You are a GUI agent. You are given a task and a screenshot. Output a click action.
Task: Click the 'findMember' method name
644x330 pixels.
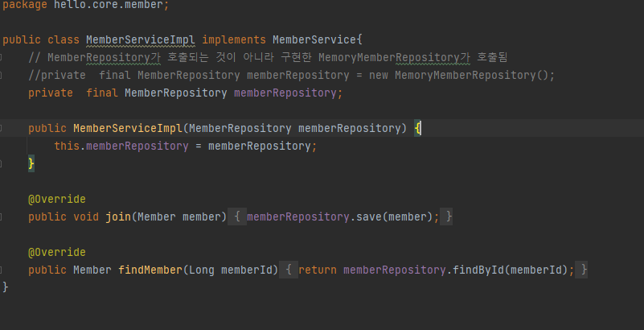(150, 270)
